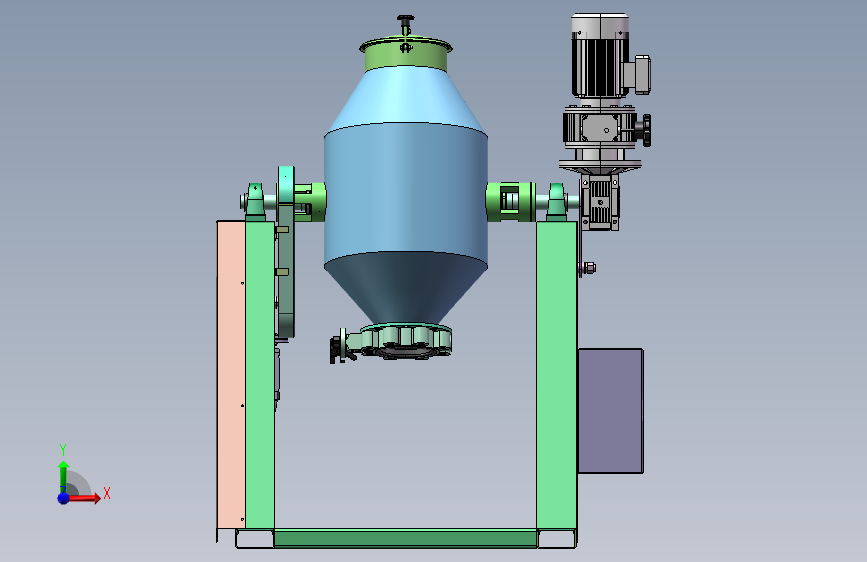The image size is (867, 562).
Task: Click the red X axis arrow of triad
Action: pos(85,498)
